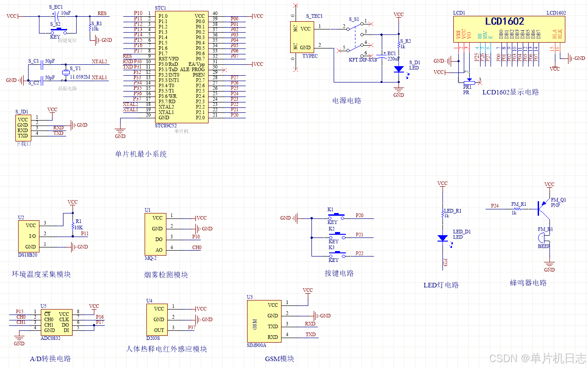588x368 pixels.
Task: Click the ADC0832 converter chip U5
Action: (56, 322)
